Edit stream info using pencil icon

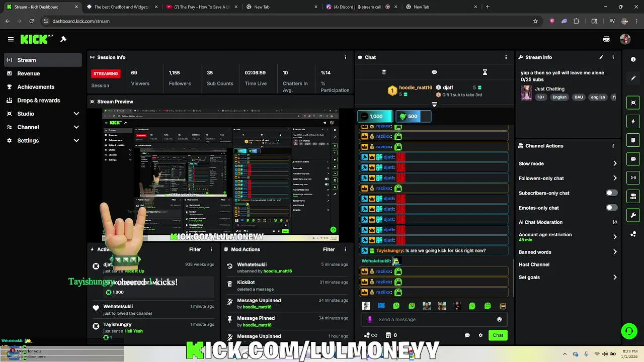point(601,57)
